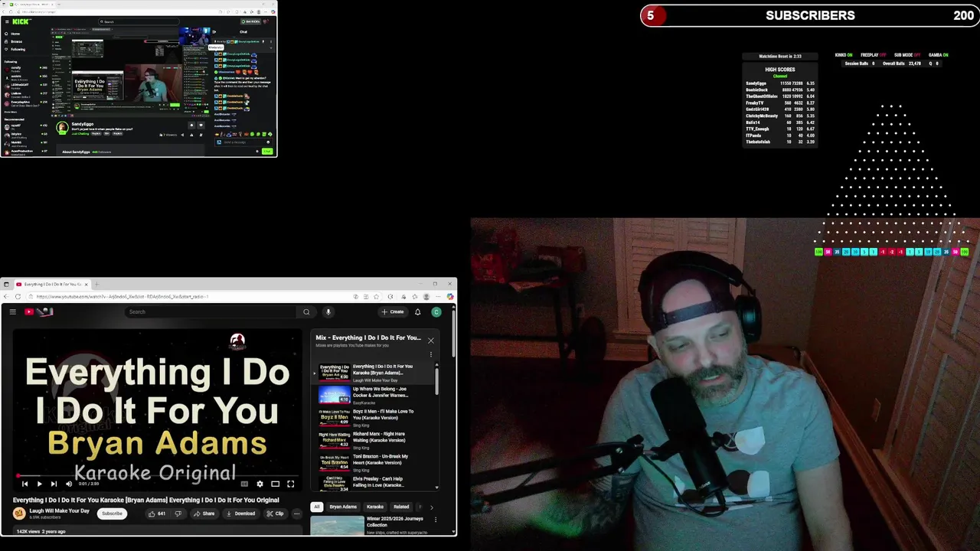Enter fullscreen on the YouTube player
The height and width of the screenshot is (551, 980).
290,484
